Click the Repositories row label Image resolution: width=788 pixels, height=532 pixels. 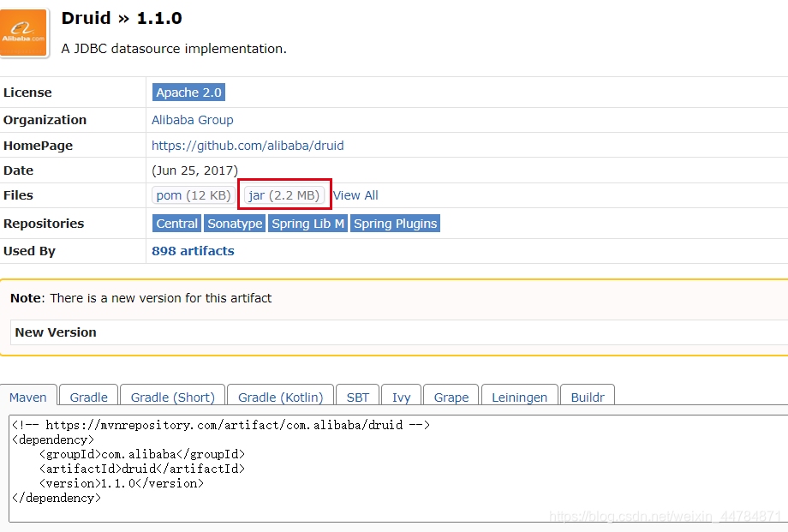click(x=44, y=224)
